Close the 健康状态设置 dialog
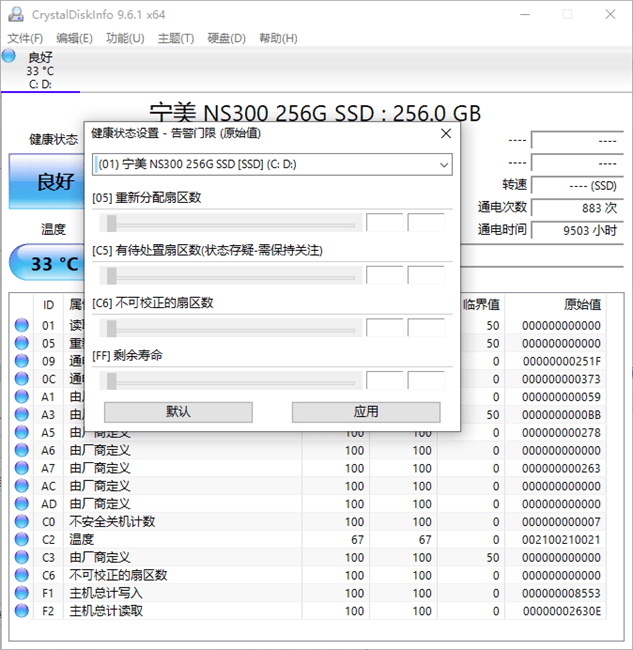Screen dimensions: 633x650 [446, 132]
